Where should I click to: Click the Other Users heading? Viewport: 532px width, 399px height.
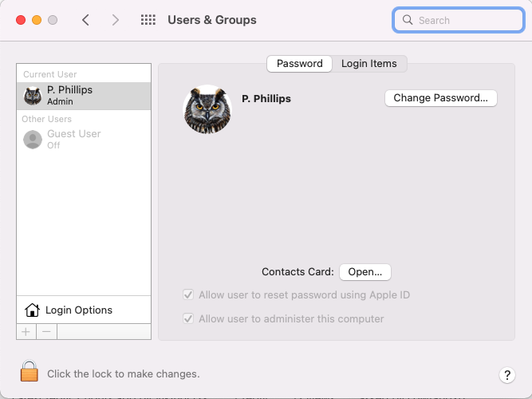click(x=47, y=119)
